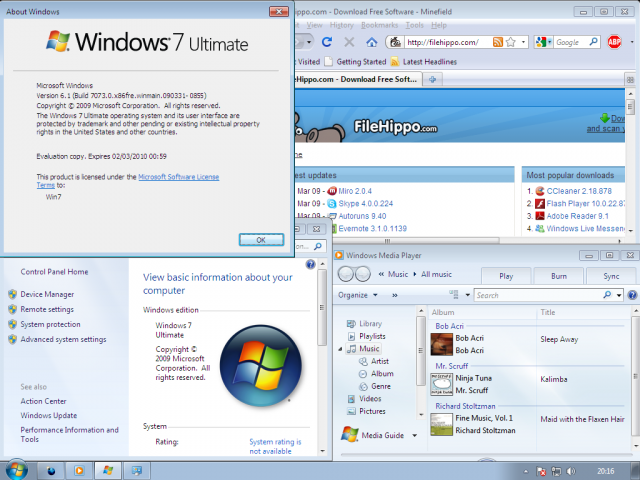
Task: Click the Firefox reload icon
Action: [327, 42]
